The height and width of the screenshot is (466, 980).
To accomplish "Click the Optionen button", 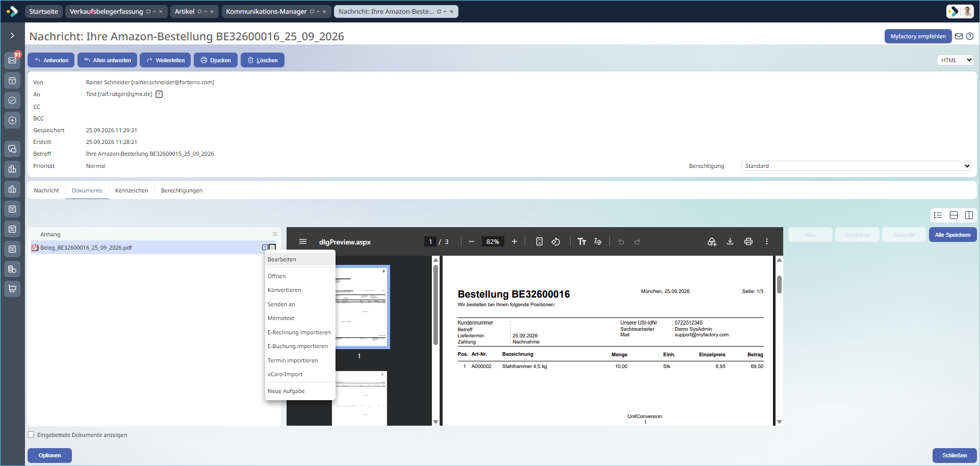I will [49, 455].
